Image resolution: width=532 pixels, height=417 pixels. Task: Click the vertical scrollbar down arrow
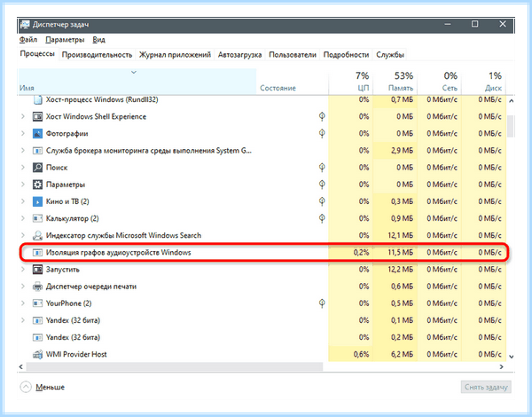[511, 357]
